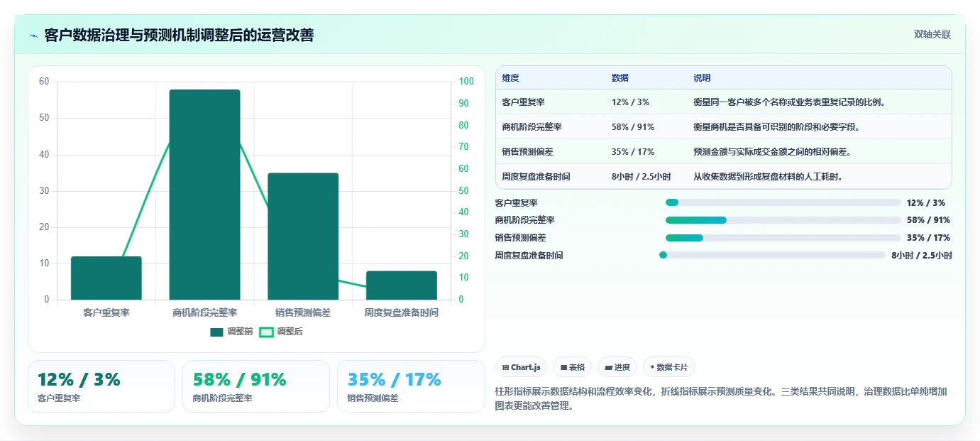Select the 表格 tag chip
This screenshot has width=980, height=441.
coord(572,367)
